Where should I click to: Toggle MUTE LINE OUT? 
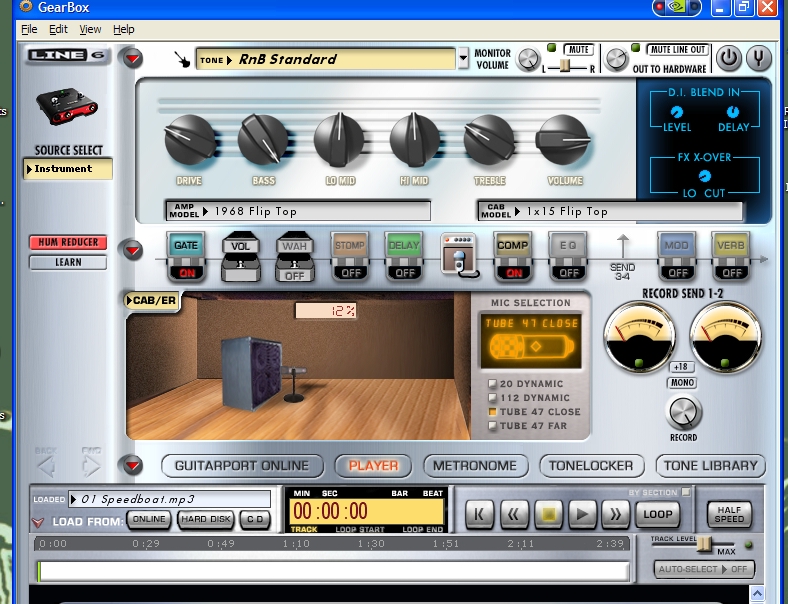(x=677, y=49)
